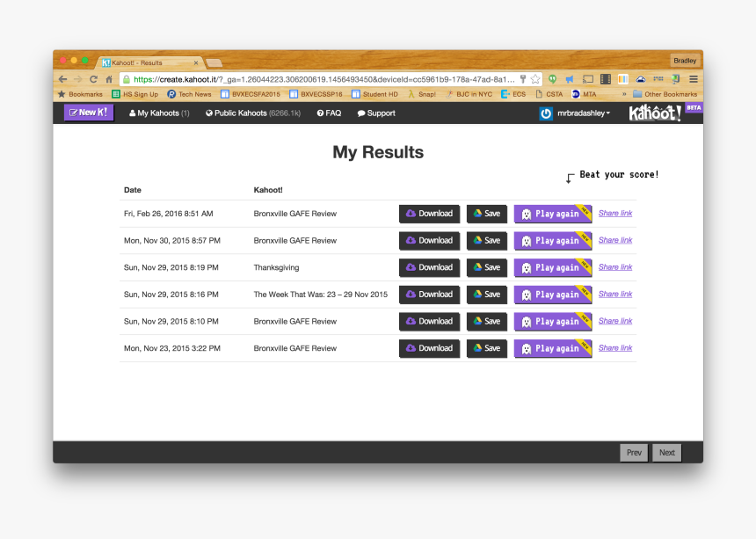Go to previous page with Prev
Screen dimensions: 756x539
(634, 453)
